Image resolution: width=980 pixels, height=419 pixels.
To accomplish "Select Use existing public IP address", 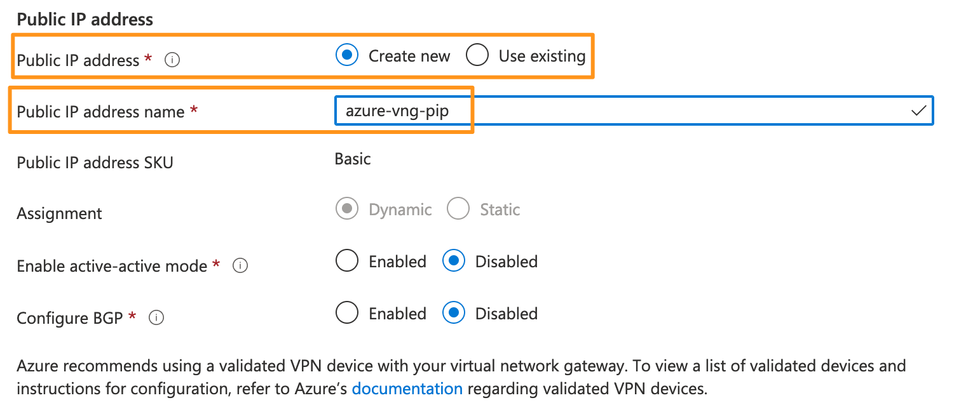I will [477, 56].
